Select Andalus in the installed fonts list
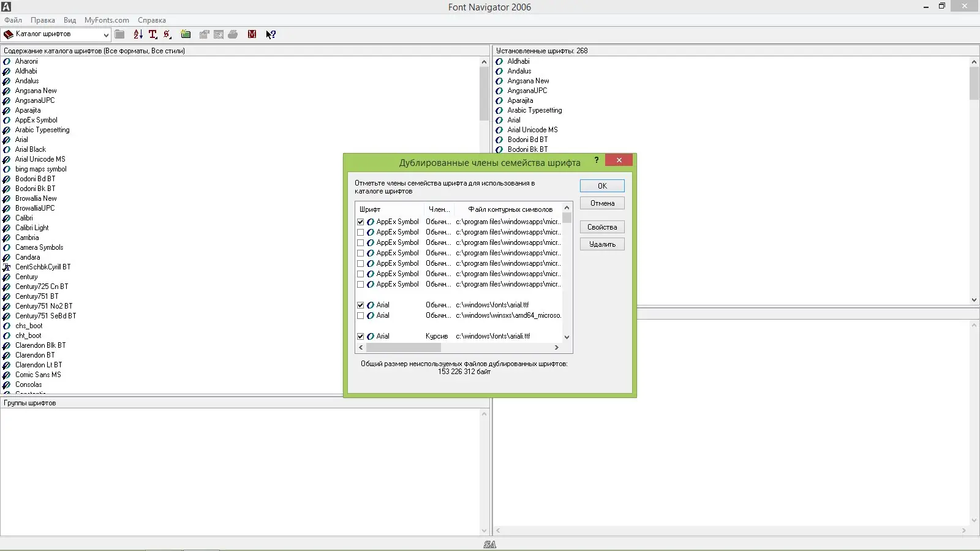The height and width of the screenshot is (551, 980). click(519, 71)
